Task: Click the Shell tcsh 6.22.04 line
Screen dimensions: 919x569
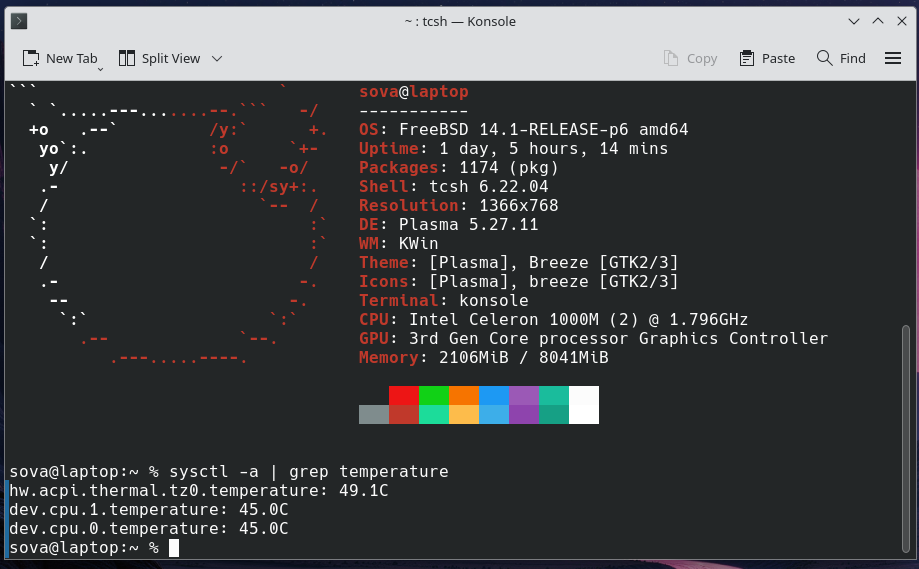Action: (454, 186)
